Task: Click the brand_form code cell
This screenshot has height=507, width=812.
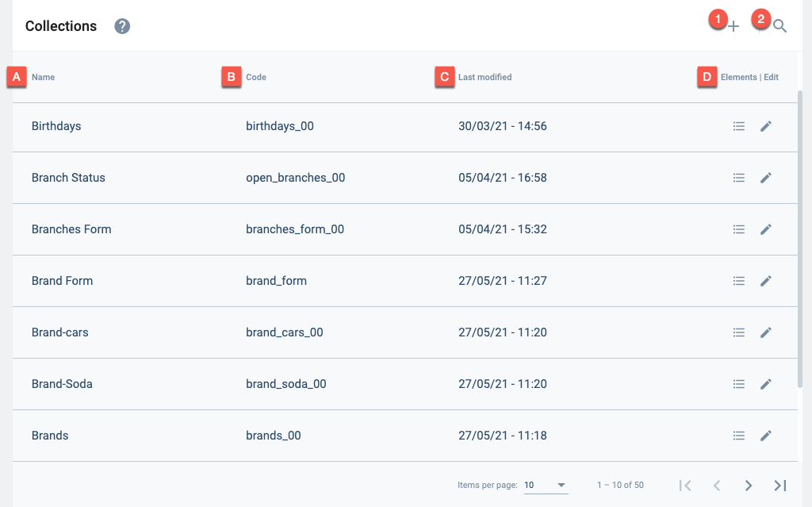Action: click(276, 281)
